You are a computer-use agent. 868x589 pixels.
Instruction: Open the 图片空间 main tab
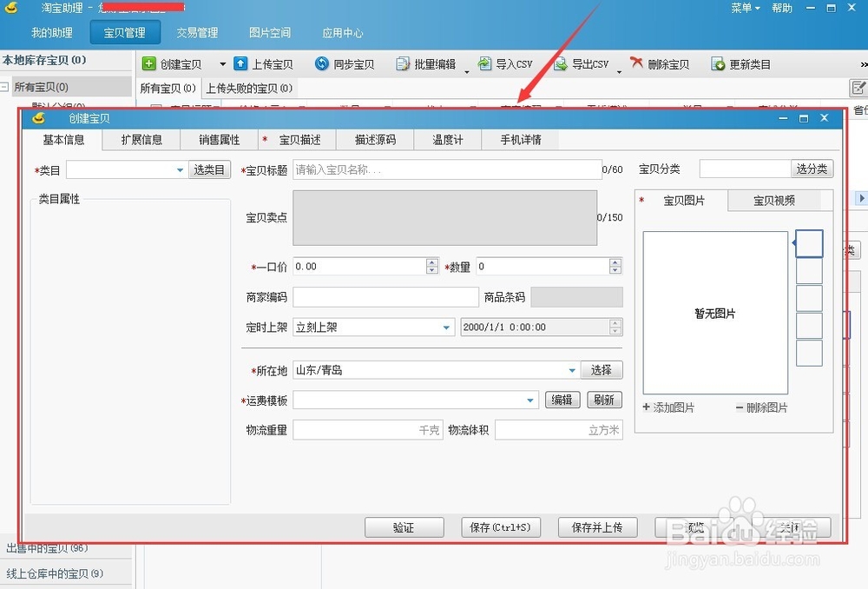pyautogui.click(x=270, y=33)
